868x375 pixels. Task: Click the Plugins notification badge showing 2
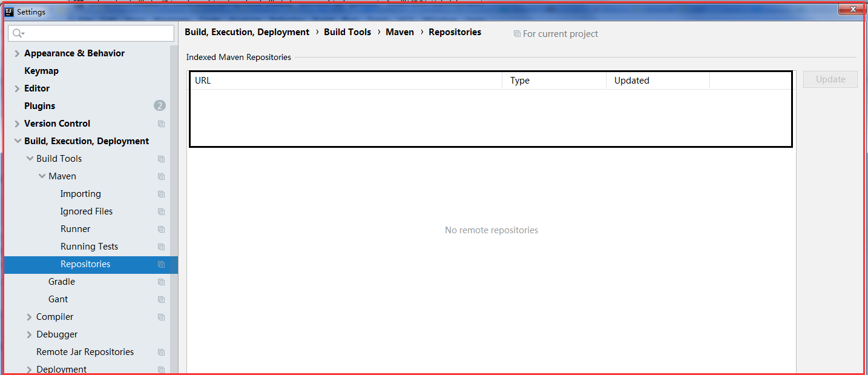pyautogui.click(x=159, y=105)
